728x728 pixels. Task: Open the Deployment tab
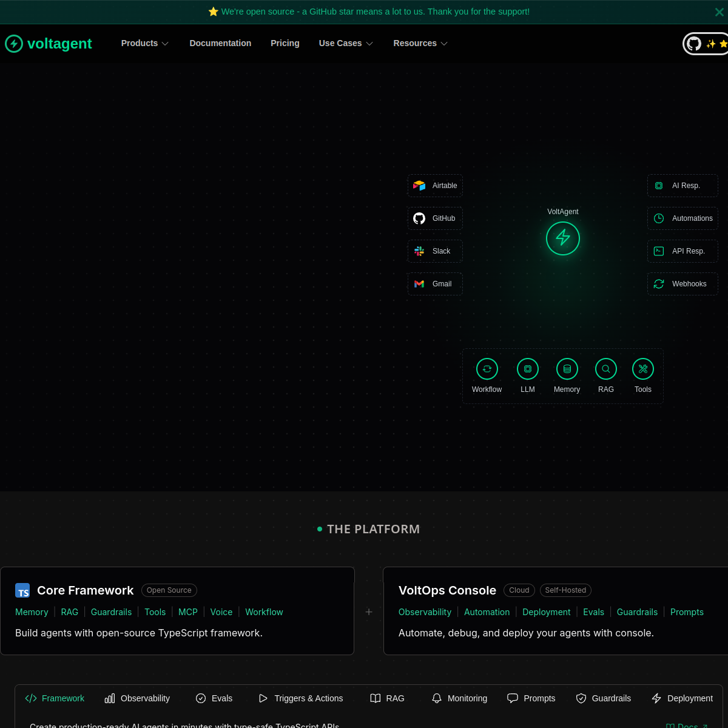pyautogui.click(x=682, y=698)
